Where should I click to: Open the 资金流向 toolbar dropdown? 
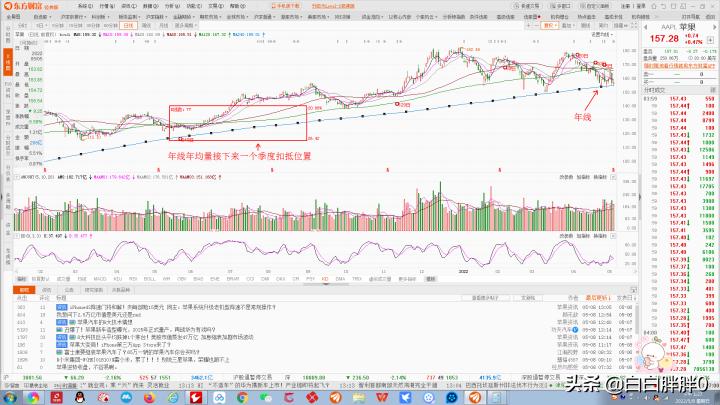coord(371,17)
